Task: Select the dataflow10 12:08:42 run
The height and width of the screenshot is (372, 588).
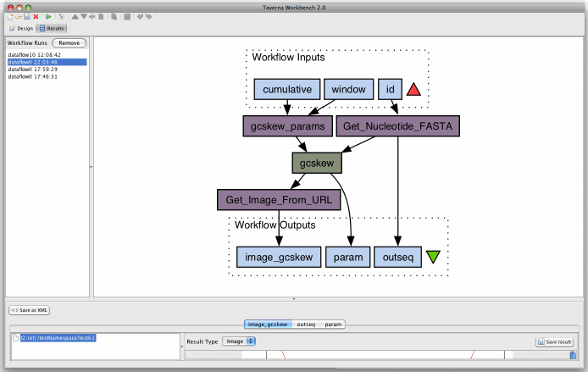Action: point(34,55)
